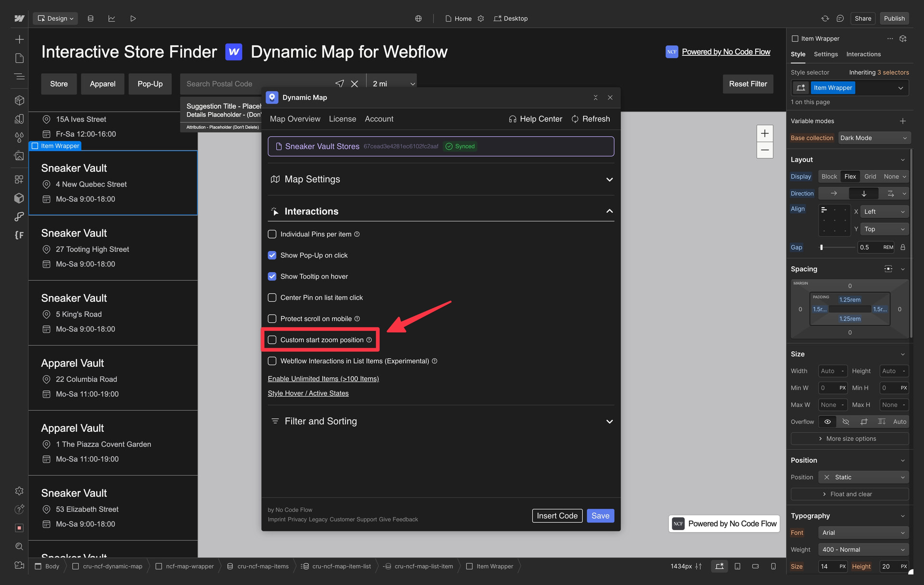Click the Insert Code button
This screenshot has width=924, height=585.
coord(557,516)
